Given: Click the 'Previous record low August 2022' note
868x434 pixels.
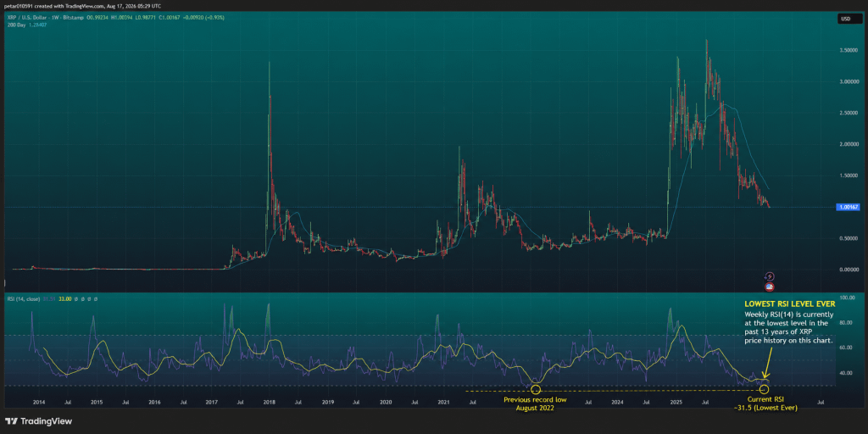Looking at the screenshot, I should click(x=535, y=403).
